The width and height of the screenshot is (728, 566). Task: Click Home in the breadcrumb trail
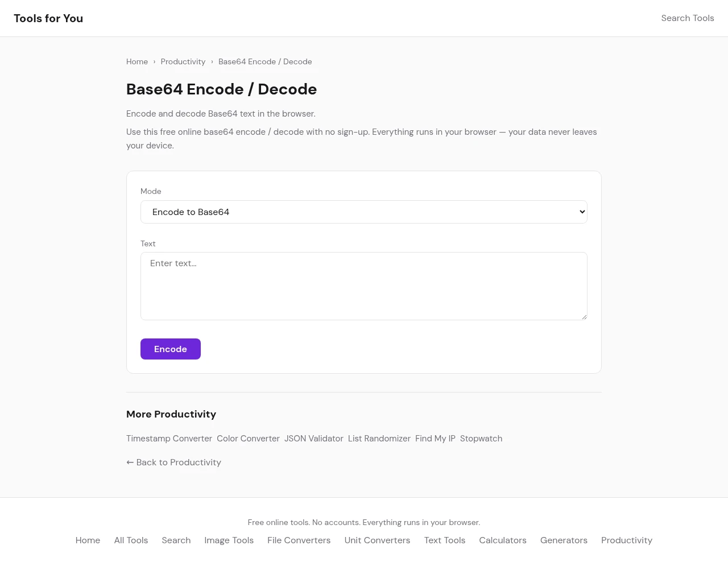click(x=137, y=61)
